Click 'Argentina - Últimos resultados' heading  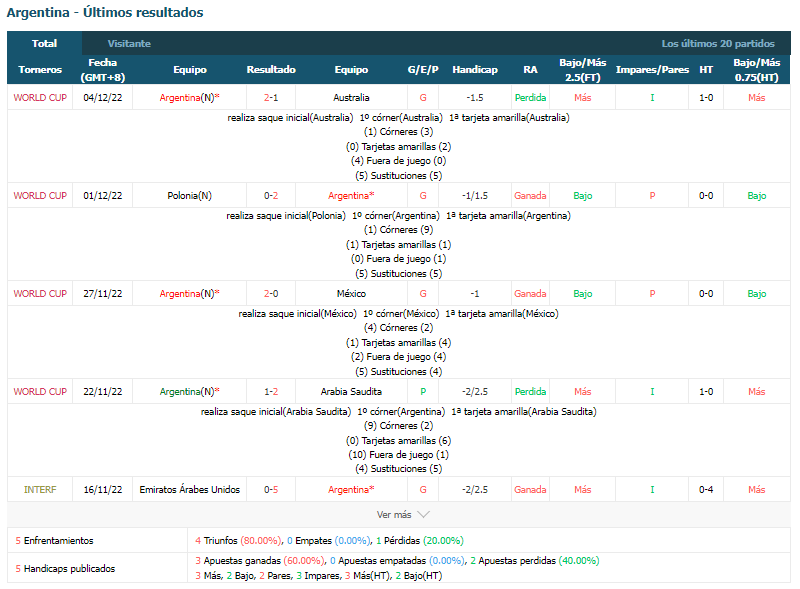point(105,12)
